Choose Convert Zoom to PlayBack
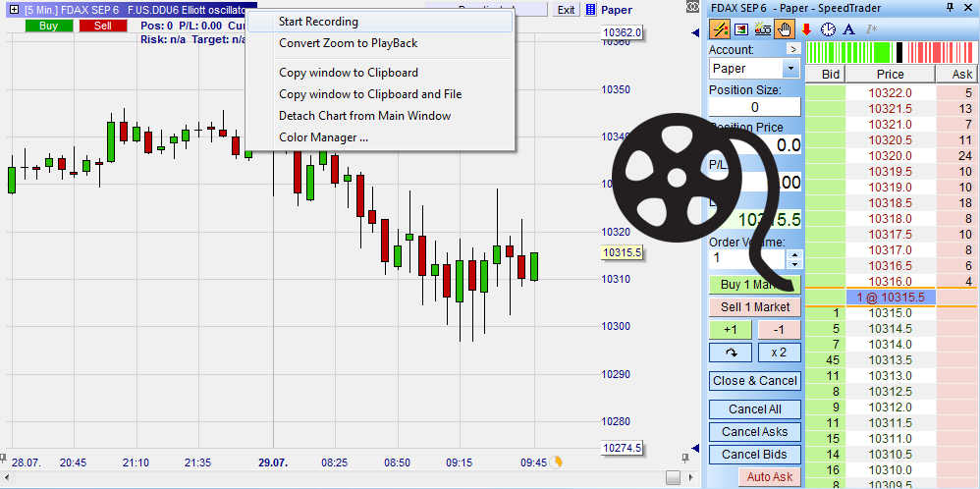 380,44
